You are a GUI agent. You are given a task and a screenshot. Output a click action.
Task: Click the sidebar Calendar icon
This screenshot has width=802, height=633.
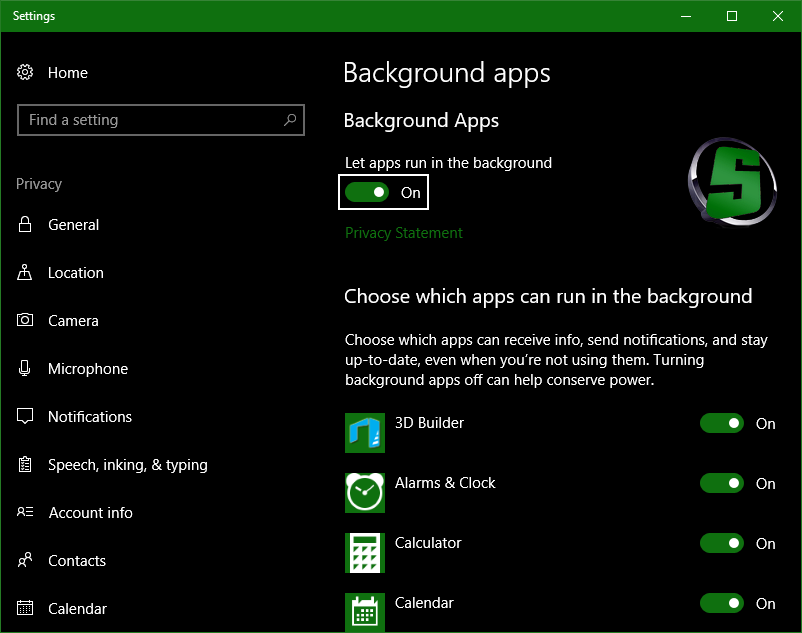click(x=25, y=608)
